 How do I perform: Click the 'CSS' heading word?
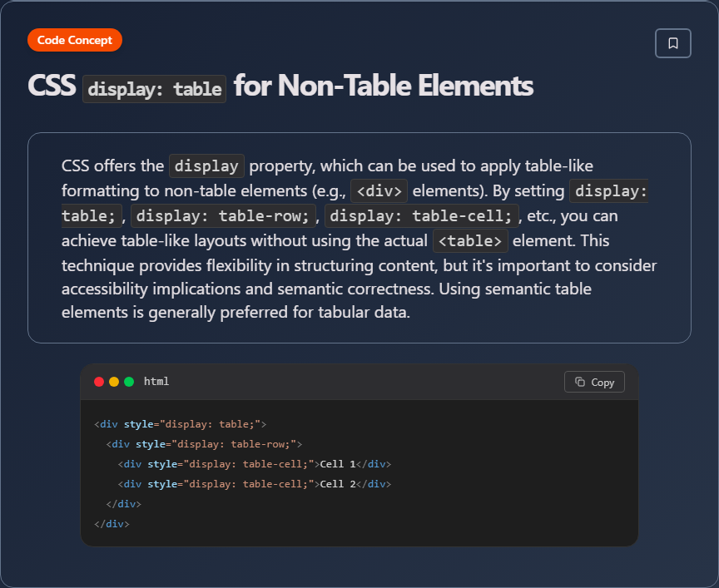52,86
